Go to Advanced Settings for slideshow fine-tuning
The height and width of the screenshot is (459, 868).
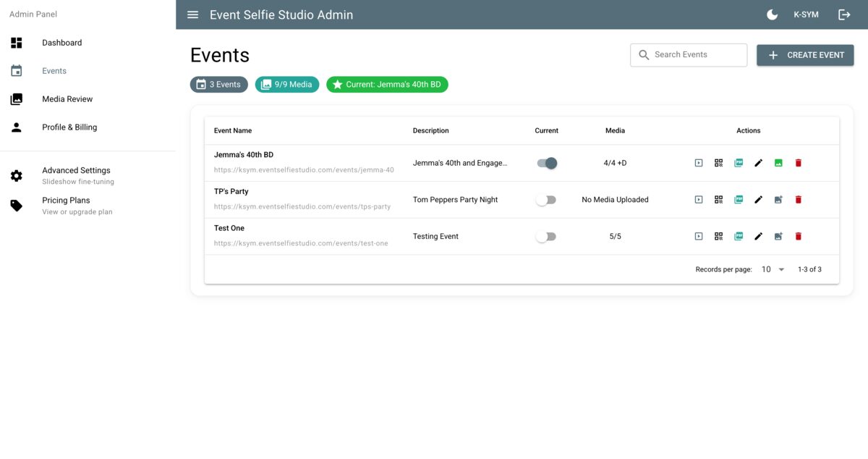76,174
